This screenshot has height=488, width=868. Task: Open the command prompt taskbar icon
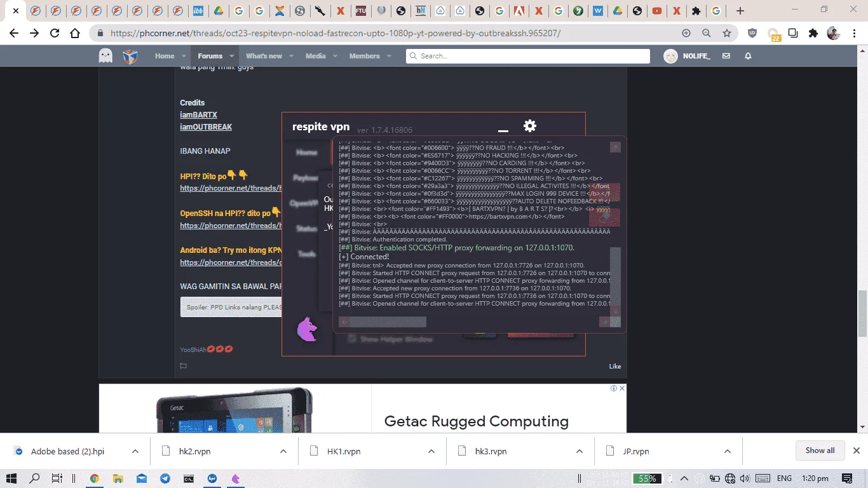pos(189,478)
